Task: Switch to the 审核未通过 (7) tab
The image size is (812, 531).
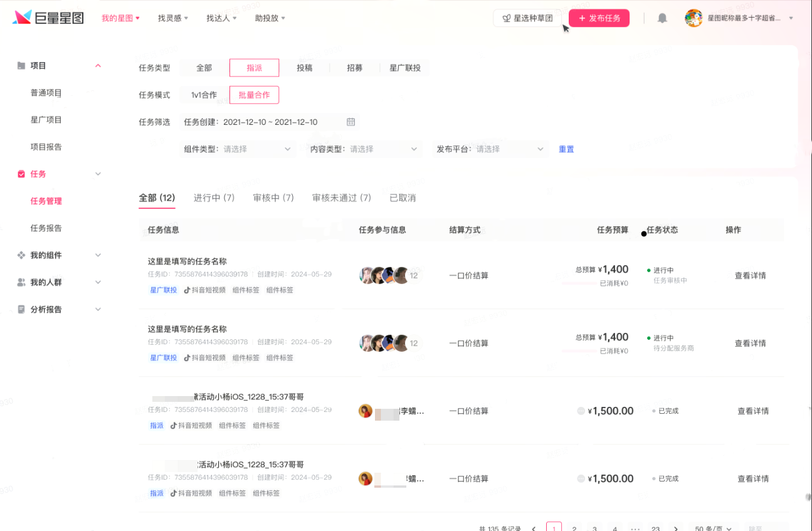Action: click(x=342, y=198)
